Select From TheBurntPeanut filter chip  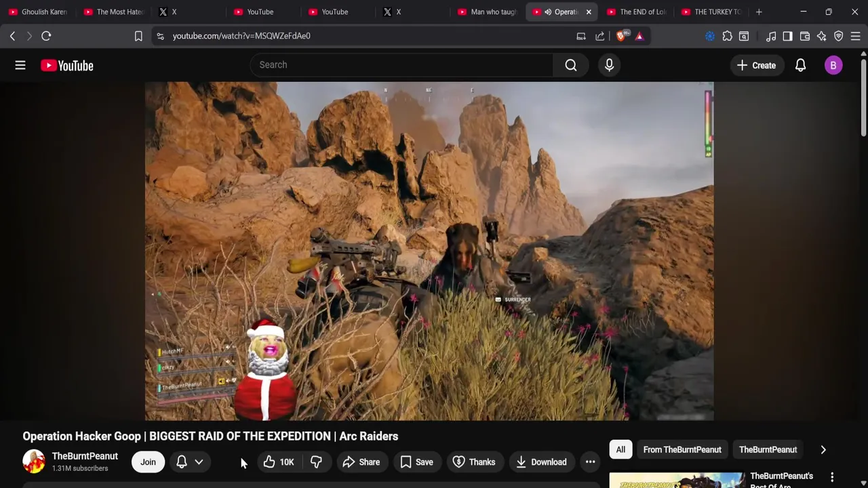[x=682, y=449]
